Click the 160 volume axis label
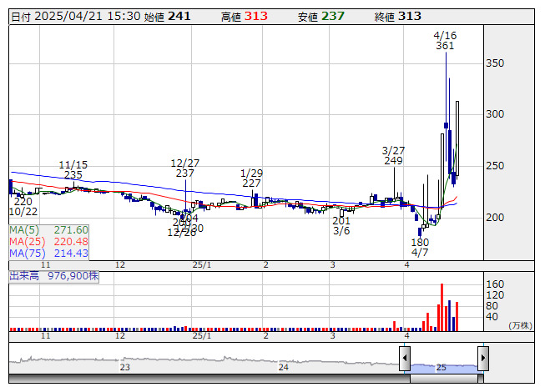545x392 pixels. [x=495, y=284]
